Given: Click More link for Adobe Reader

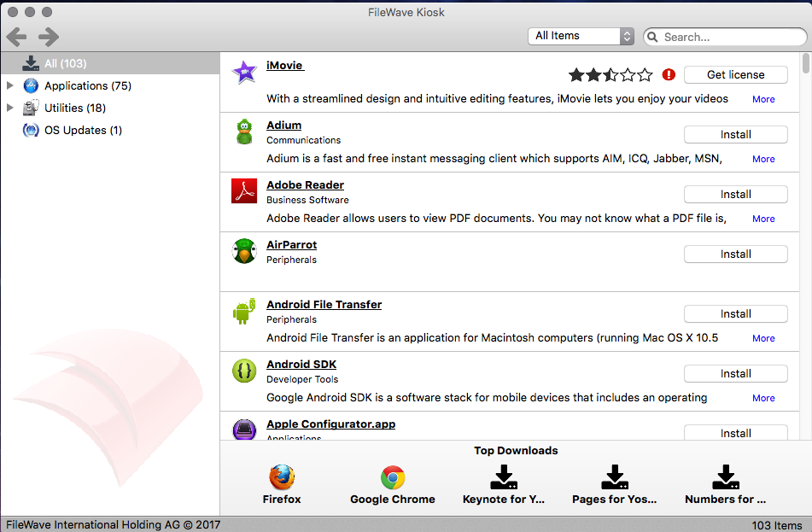Looking at the screenshot, I should tap(763, 219).
